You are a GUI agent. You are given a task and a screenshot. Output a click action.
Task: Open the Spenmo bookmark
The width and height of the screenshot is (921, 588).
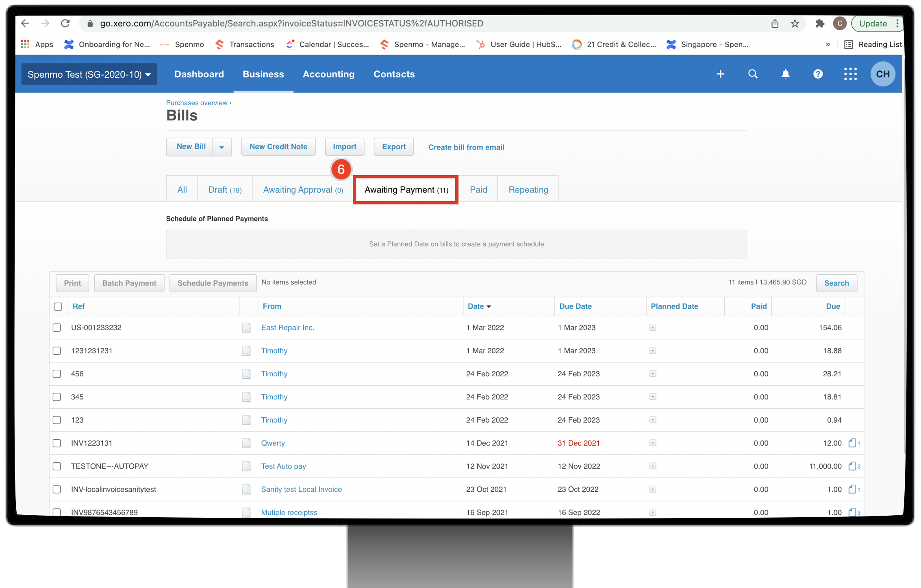[182, 44]
